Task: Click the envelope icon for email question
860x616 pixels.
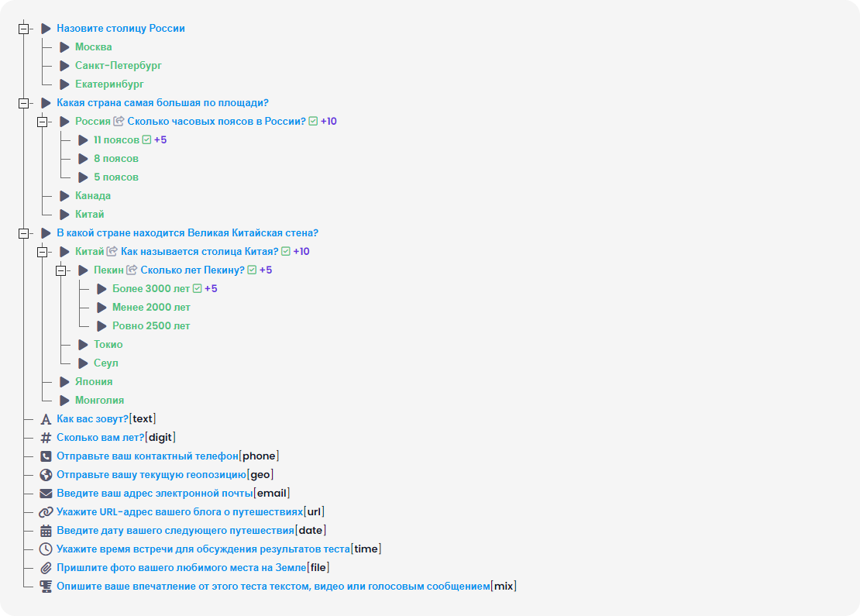Action: tap(46, 494)
